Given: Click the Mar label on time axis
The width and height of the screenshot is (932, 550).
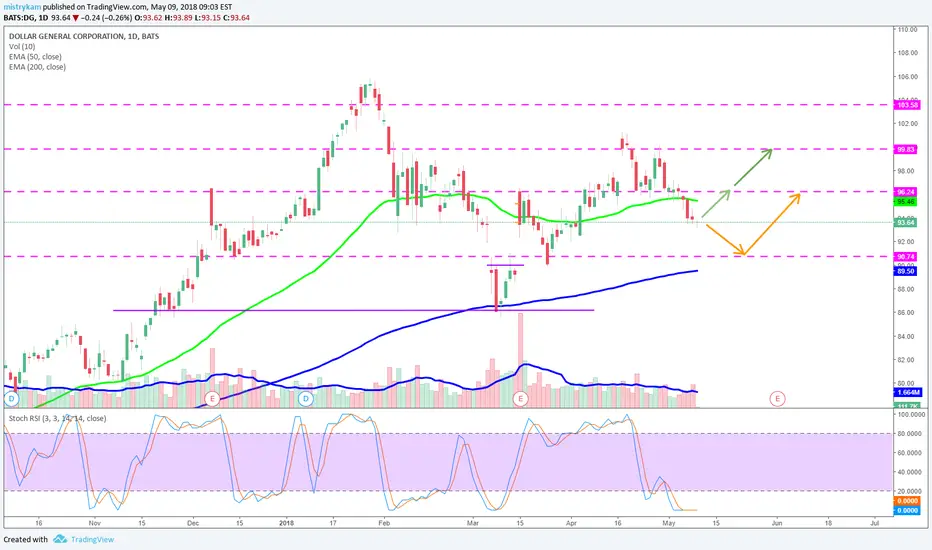Looking at the screenshot, I should tap(473, 523).
